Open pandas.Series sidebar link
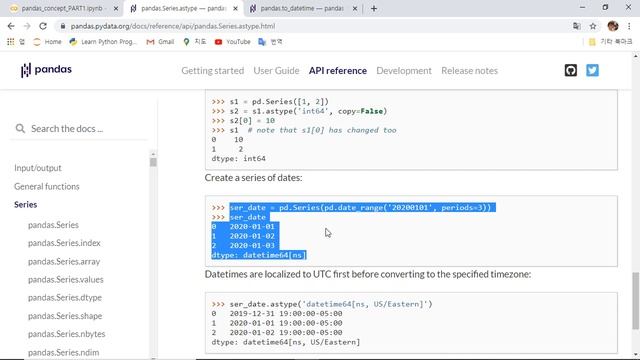Screen dimensions: 640x360 pos(53,225)
